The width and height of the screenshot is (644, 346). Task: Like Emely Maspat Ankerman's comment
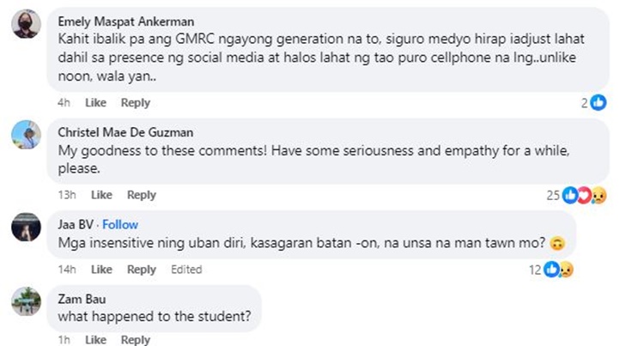click(x=96, y=103)
